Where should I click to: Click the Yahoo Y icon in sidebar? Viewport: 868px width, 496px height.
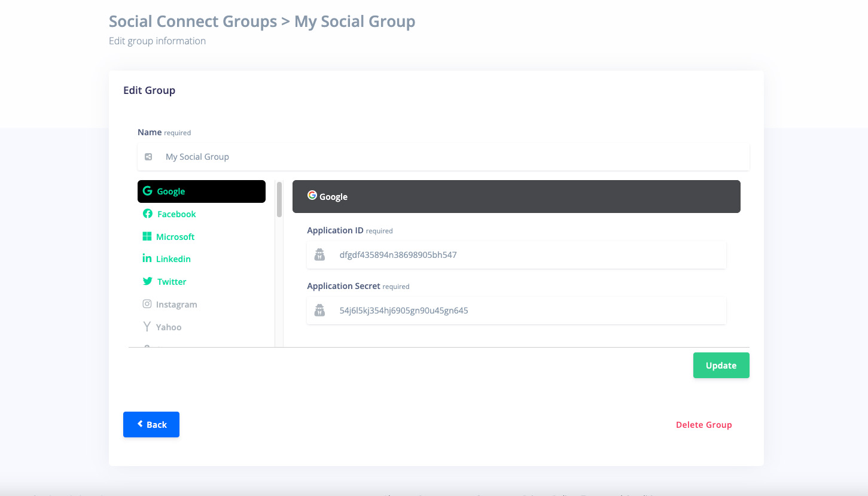pos(147,327)
